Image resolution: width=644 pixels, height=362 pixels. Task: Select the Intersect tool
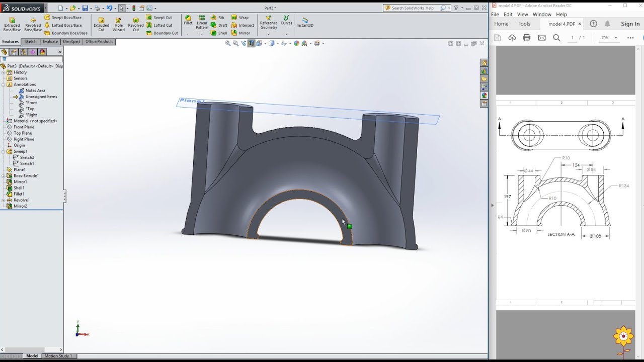pyautogui.click(x=243, y=25)
